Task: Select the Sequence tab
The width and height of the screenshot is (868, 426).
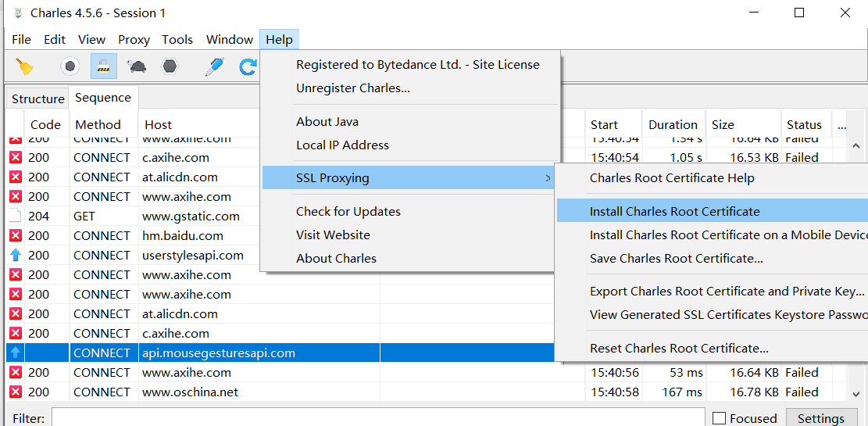Action: click(103, 98)
